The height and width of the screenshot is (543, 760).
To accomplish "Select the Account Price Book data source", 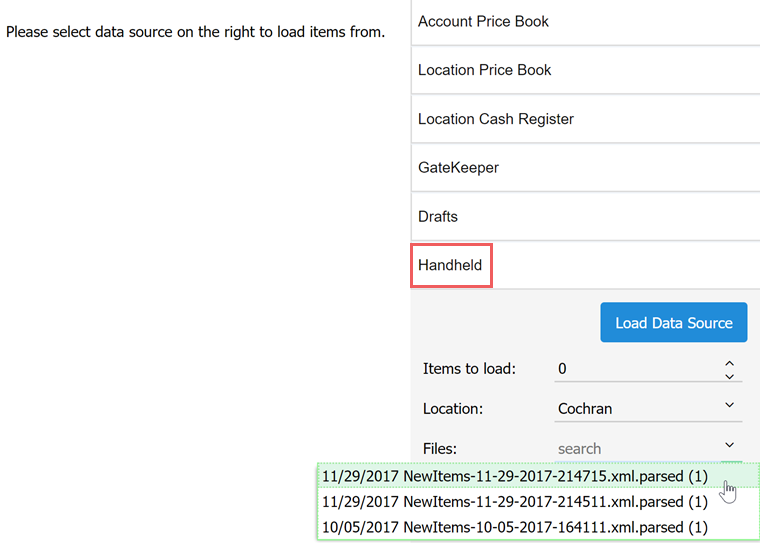I will coord(586,22).
